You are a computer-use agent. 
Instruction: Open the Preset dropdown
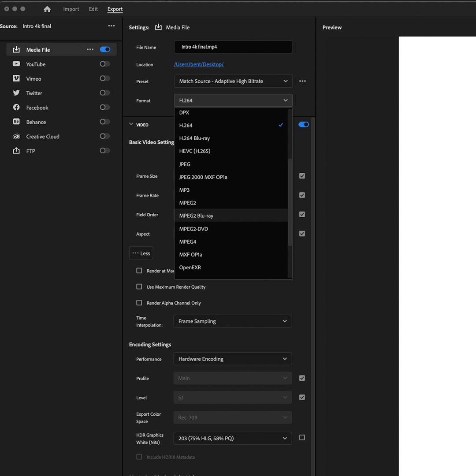tap(233, 81)
